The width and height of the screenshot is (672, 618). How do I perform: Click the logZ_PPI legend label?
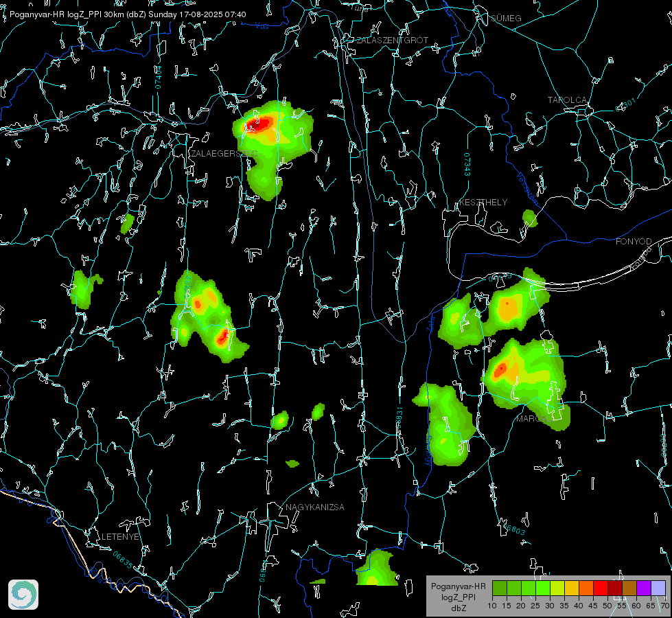click(x=458, y=597)
